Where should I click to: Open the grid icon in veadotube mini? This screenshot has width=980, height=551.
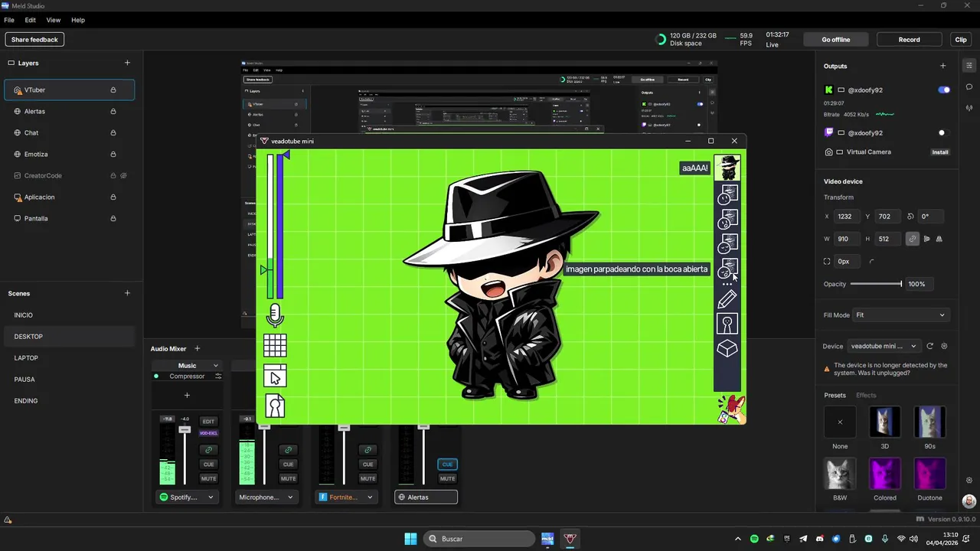pos(275,346)
